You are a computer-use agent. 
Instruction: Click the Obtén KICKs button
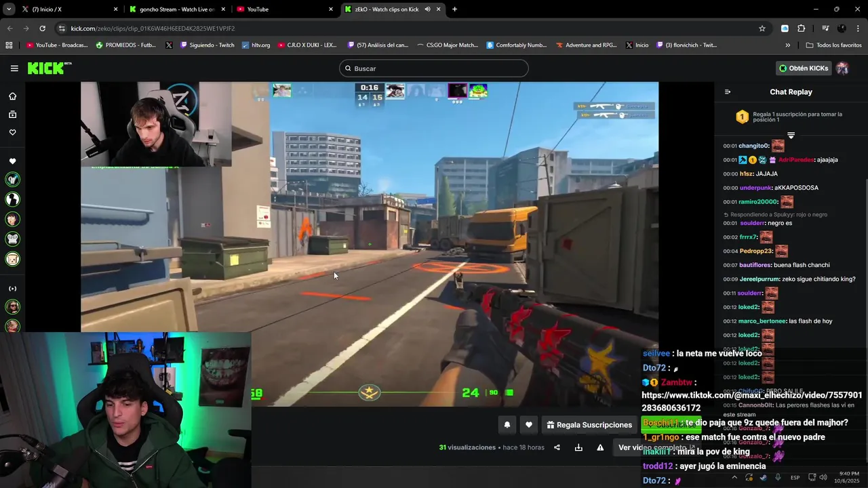[804, 68]
